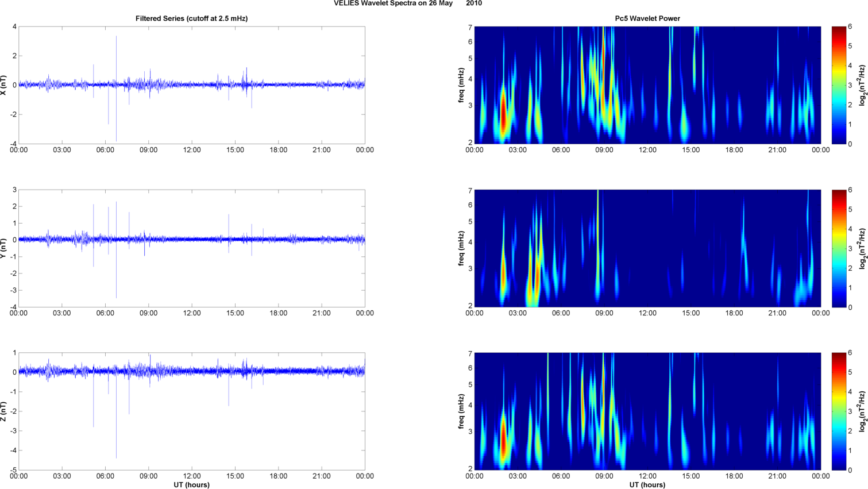This screenshot has width=868, height=489.
Task: Click the X-component wavelet power spectrogram
Action: coord(647,85)
